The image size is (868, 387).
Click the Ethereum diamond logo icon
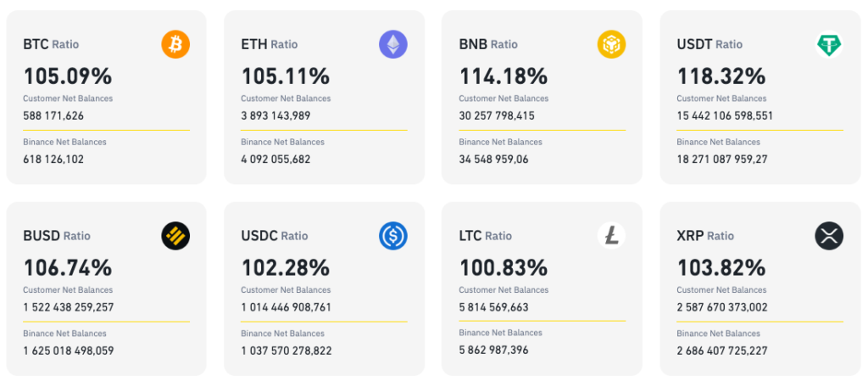pyautogui.click(x=393, y=44)
